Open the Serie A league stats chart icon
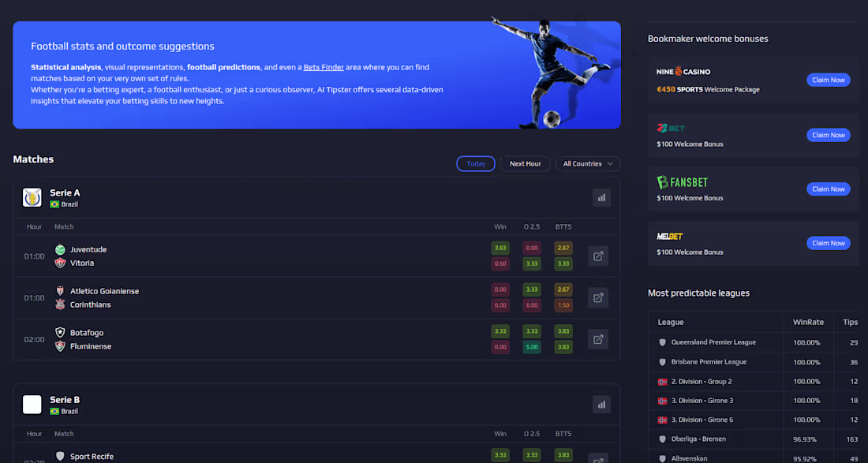The width and height of the screenshot is (868, 463). click(601, 197)
